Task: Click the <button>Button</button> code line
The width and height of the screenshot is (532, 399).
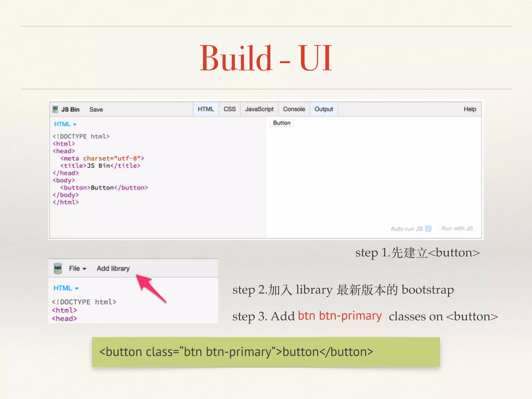Action: (104, 188)
